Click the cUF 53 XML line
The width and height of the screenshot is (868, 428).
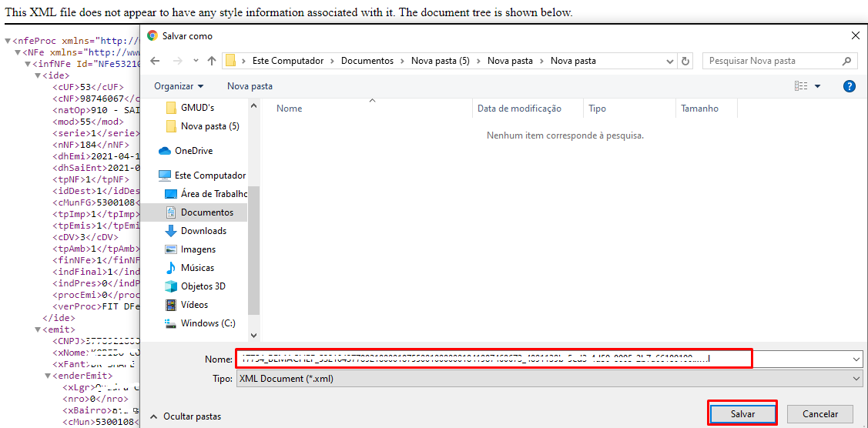click(x=88, y=87)
